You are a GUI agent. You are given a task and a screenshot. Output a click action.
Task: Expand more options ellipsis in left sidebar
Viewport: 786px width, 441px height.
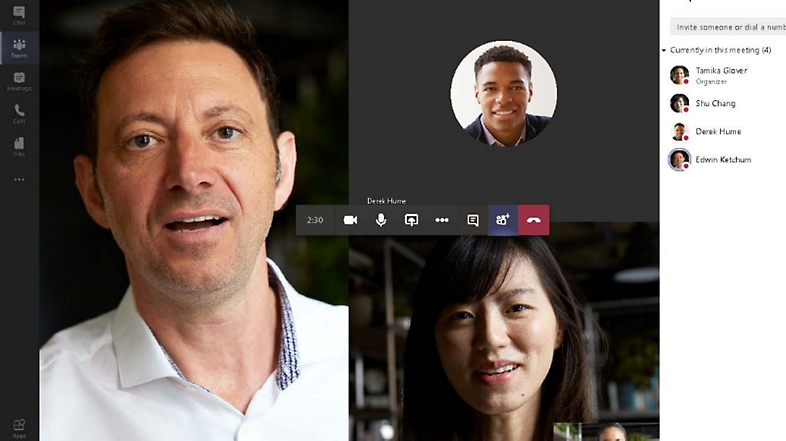pos(19,180)
